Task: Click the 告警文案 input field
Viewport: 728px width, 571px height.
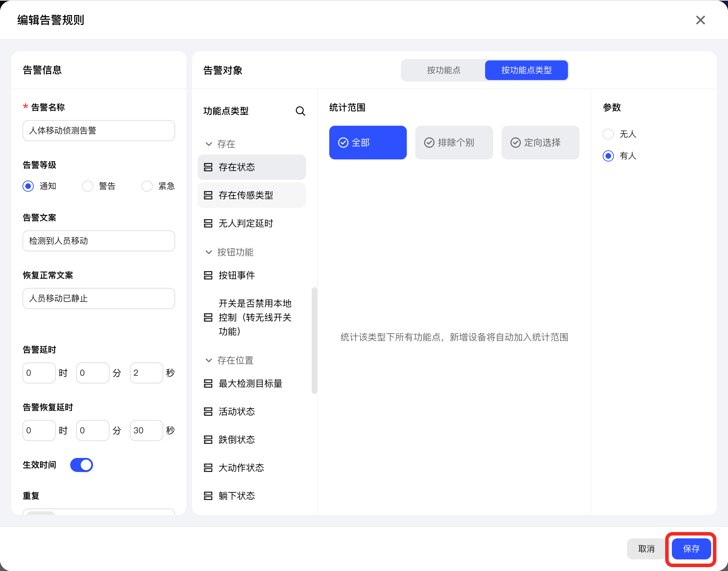Action: coord(99,241)
